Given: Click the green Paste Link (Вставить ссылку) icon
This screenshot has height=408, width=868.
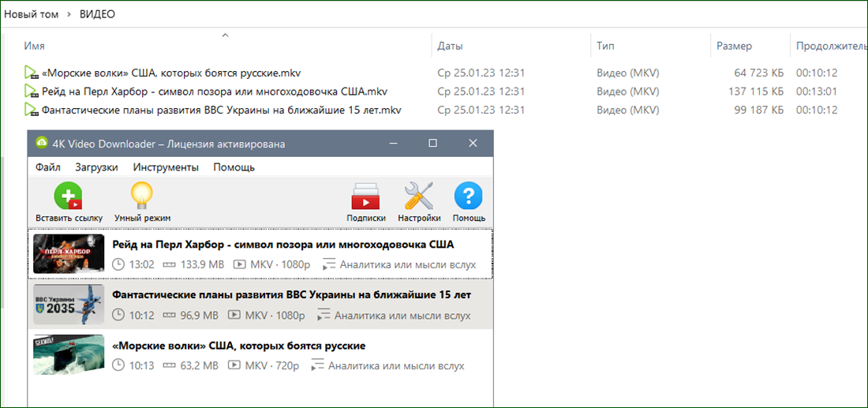Looking at the screenshot, I should (68, 196).
